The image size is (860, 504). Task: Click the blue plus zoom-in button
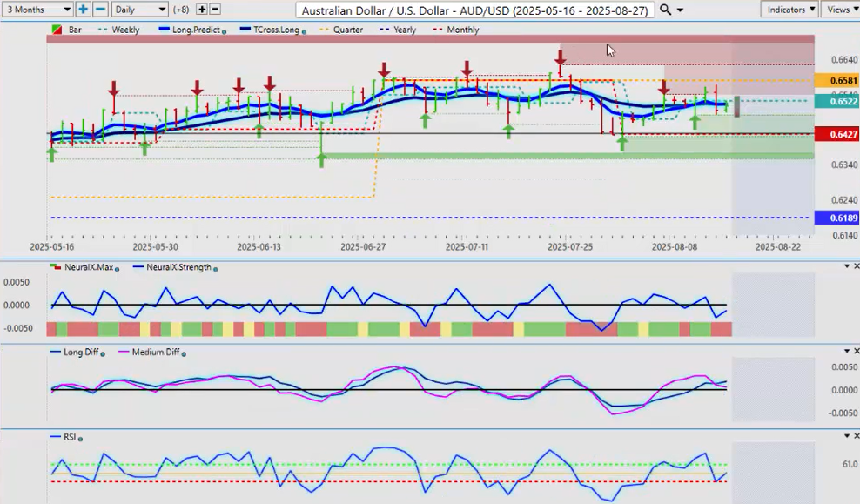(84, 9)
